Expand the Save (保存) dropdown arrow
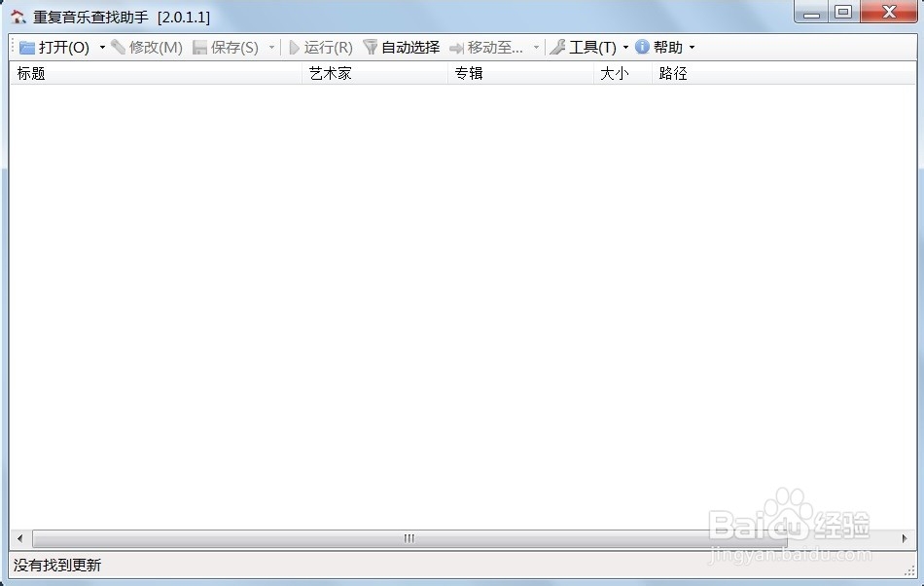This screenshot has width=924, height=586. pos(271,47)
